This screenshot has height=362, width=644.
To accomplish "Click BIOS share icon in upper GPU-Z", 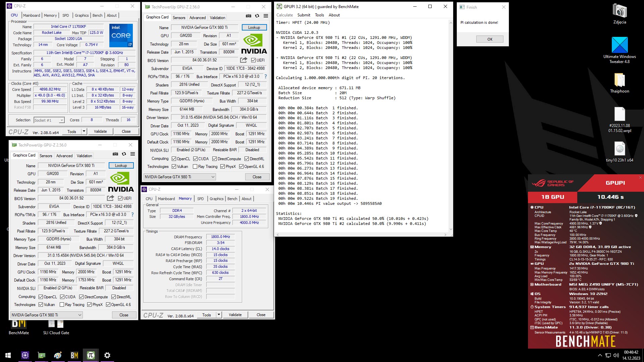I will click(244, 60).
